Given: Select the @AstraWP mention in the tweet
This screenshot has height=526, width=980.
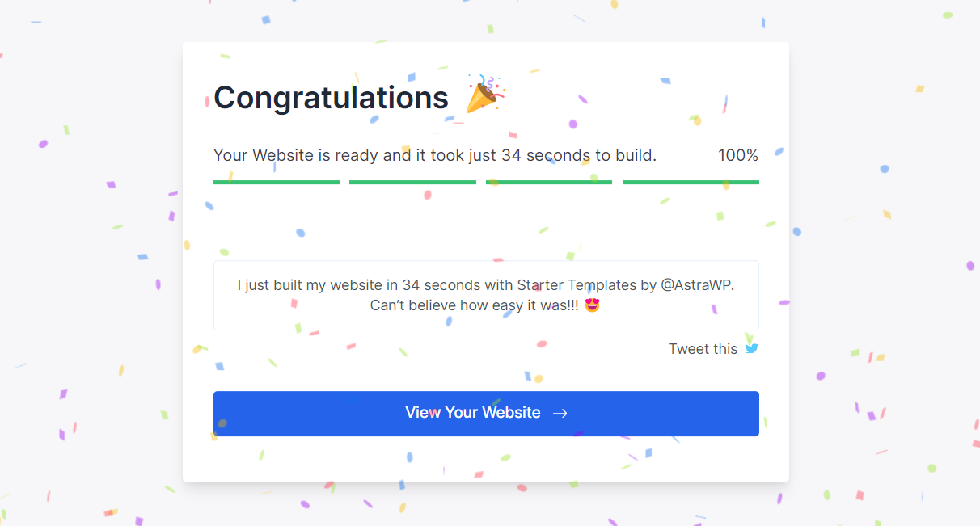Looking at the screenshot, I should tap(698, 285).
